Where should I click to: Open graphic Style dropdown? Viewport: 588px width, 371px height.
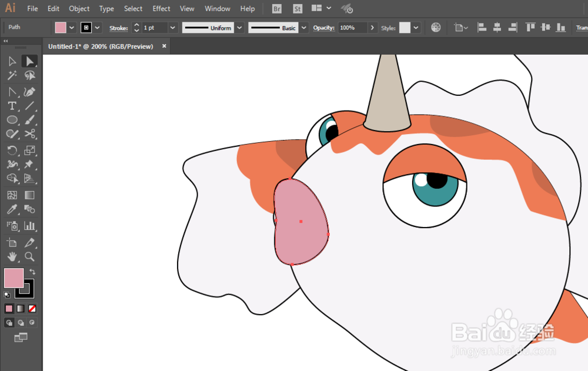[416, 28]
